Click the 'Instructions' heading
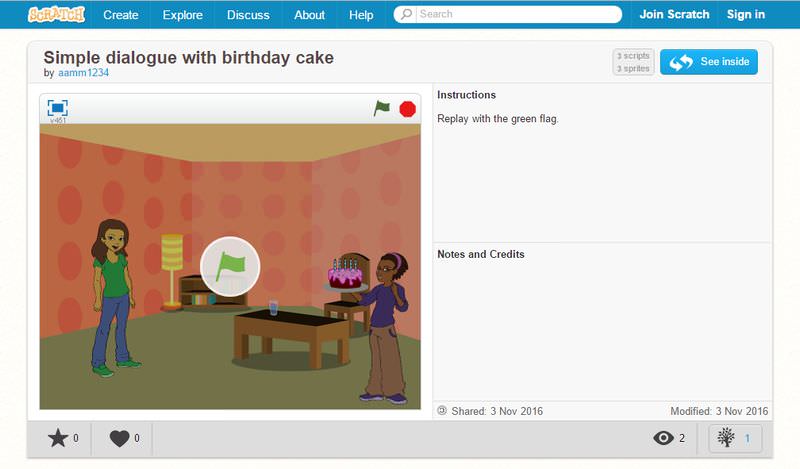This screenshot has height=469, width=800. 466,95
